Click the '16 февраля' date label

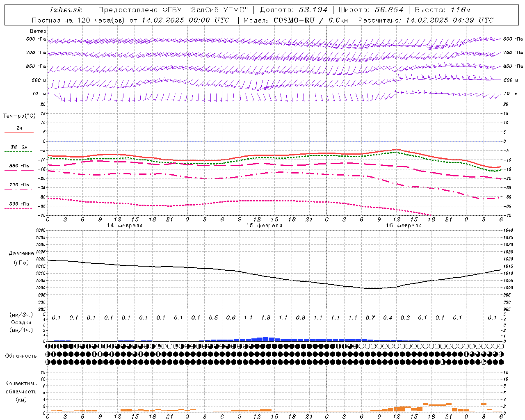(x=404, y=226)
